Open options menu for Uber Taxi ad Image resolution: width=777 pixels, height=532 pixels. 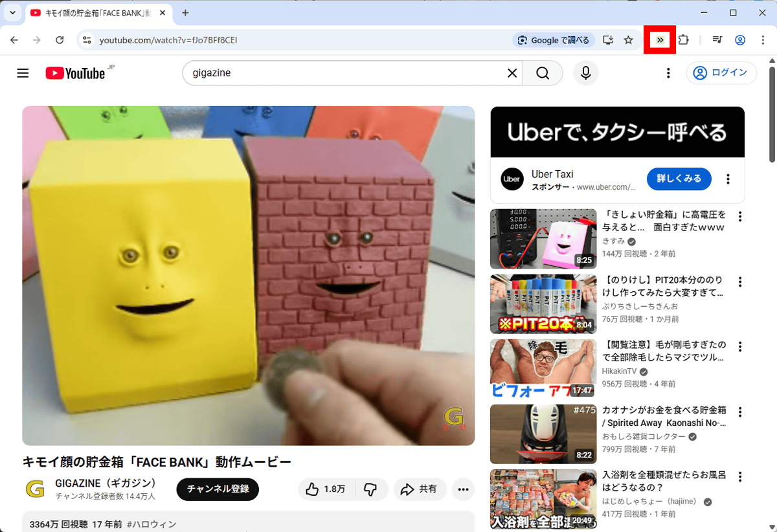coord(728,179)
